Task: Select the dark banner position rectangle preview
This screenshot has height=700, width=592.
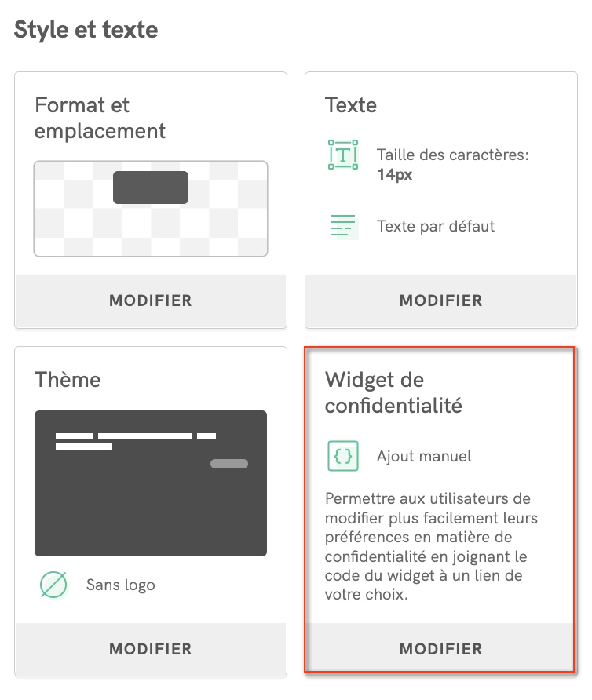Action: pyautogui.click(x=151, y=188)
